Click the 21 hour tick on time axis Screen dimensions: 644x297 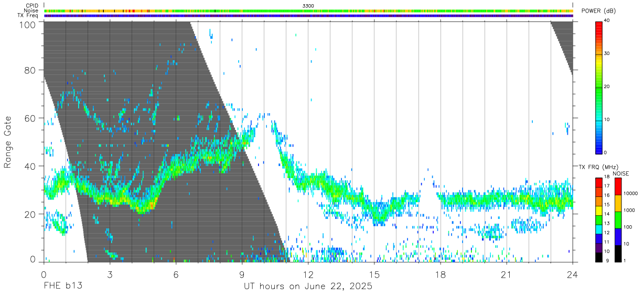tap(507, 274)
